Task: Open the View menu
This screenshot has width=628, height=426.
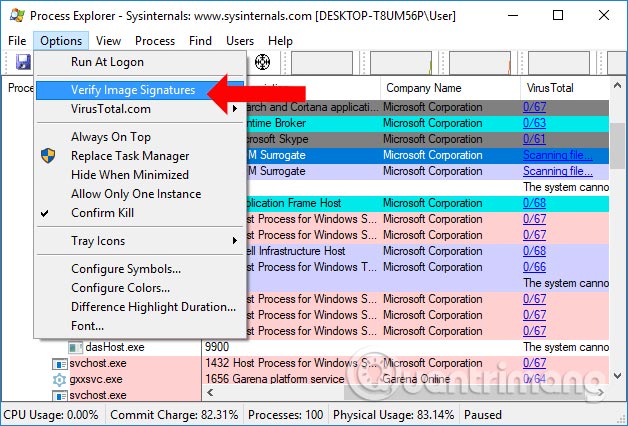Action: coord(108,41)
